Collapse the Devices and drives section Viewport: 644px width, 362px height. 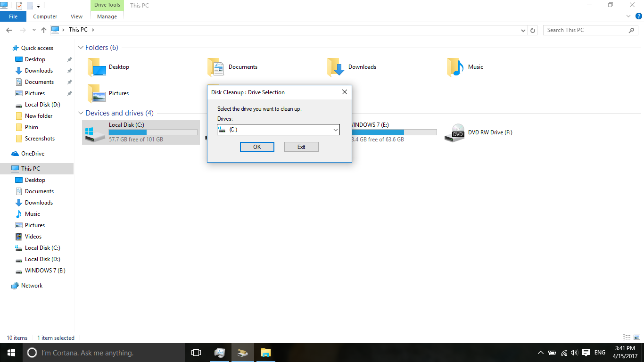point(81,113)
